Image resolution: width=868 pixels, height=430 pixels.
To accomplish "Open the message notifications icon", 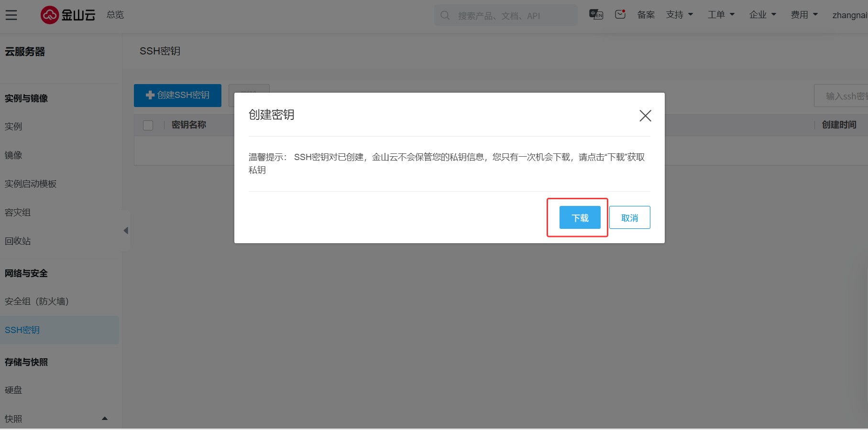I will click(620, 15).
